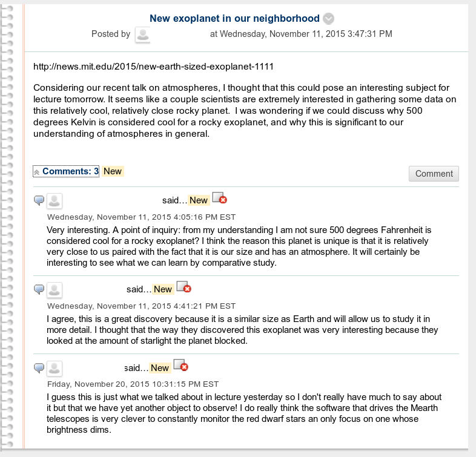Click the third commenter's avatar picture

(55, 368)
